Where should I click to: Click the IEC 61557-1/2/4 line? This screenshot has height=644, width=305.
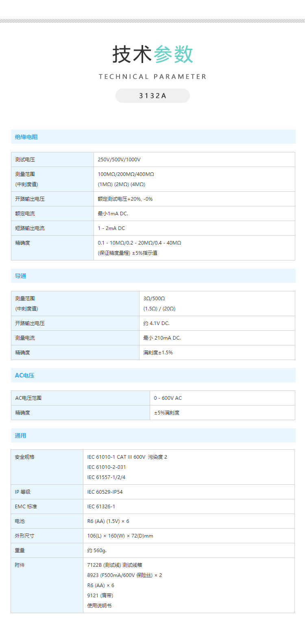[106, 477]
